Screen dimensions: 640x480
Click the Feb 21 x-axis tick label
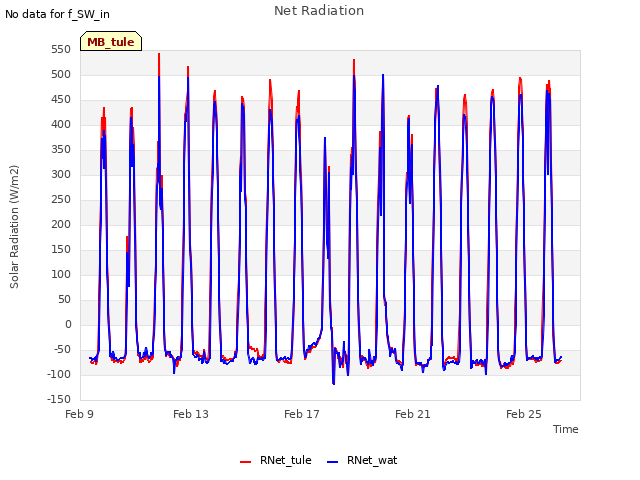pos(413,414)
